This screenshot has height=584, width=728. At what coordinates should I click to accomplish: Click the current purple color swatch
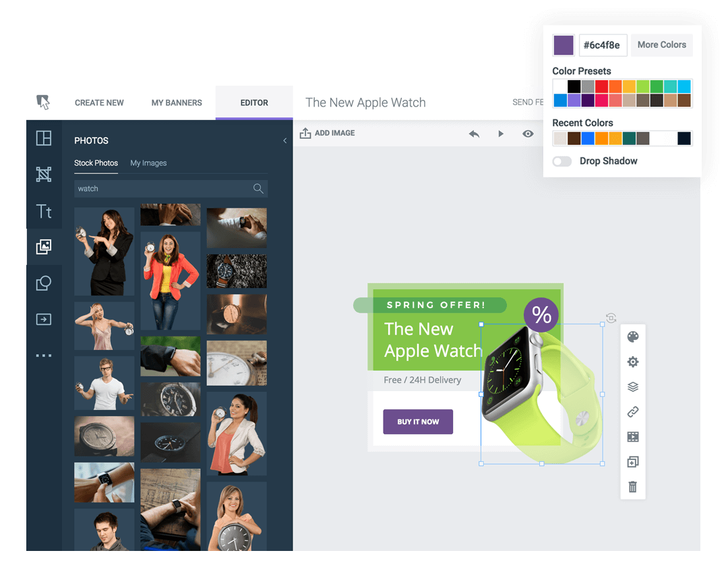coord(563,45)
